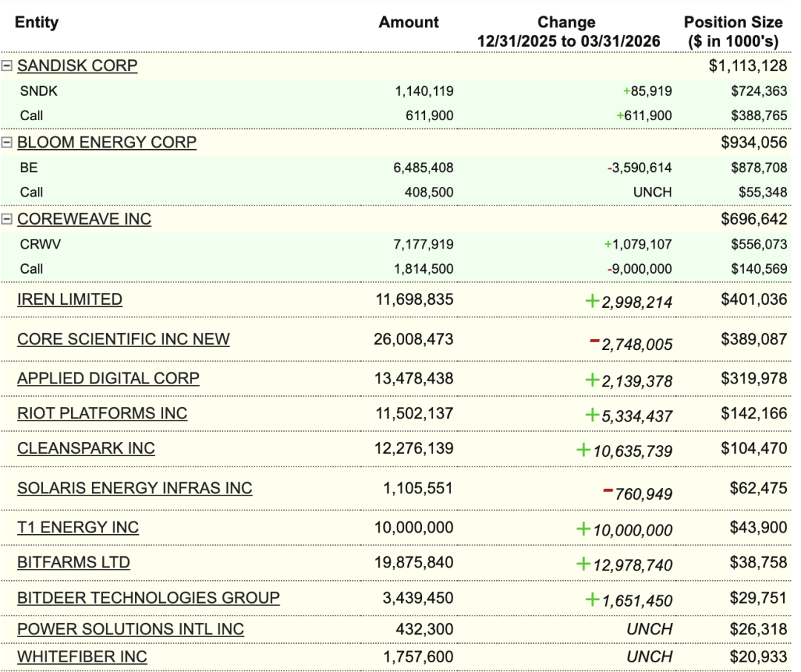Image resolution: width=801 pixels, height=672 pixels.
Task: Click the Position Size column header
Action: (733, 32)
